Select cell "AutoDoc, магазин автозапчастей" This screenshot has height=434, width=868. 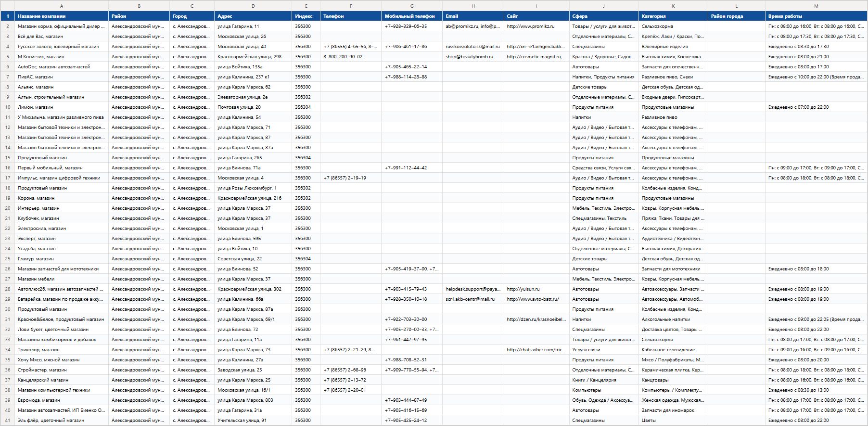(x=62, y=67)
